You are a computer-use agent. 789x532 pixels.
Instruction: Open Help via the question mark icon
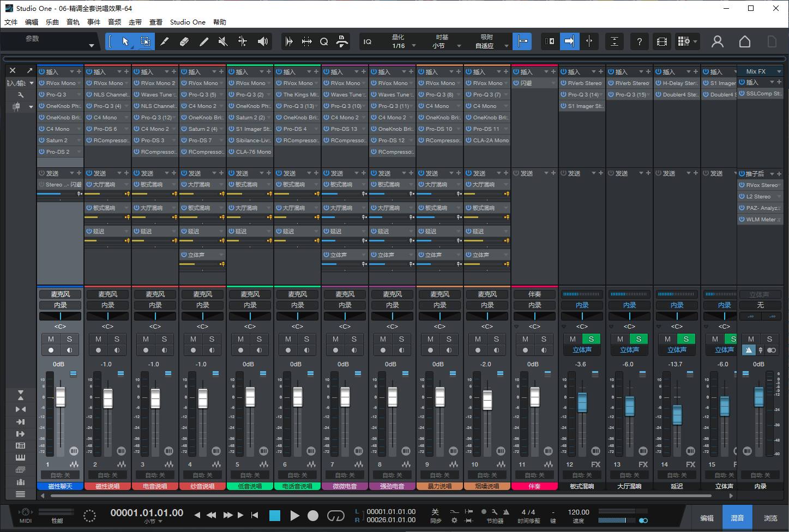tap(639, 41)
